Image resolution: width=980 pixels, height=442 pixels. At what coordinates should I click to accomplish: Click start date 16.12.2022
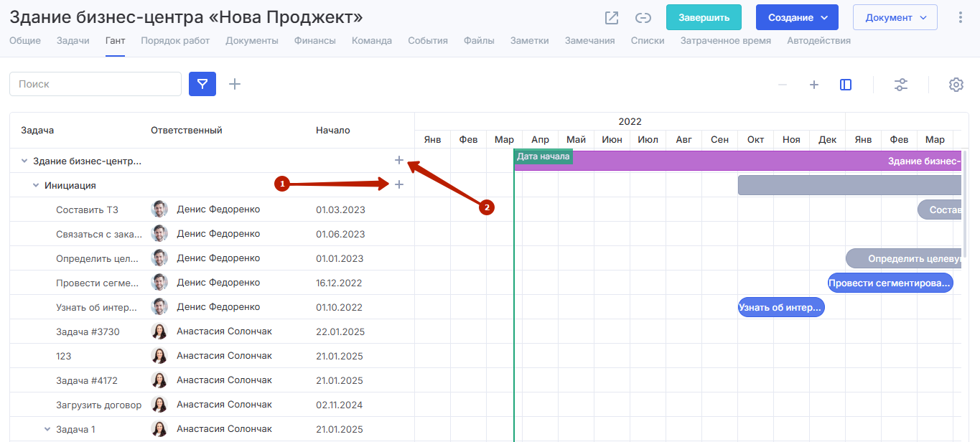[x=340, y=283]
